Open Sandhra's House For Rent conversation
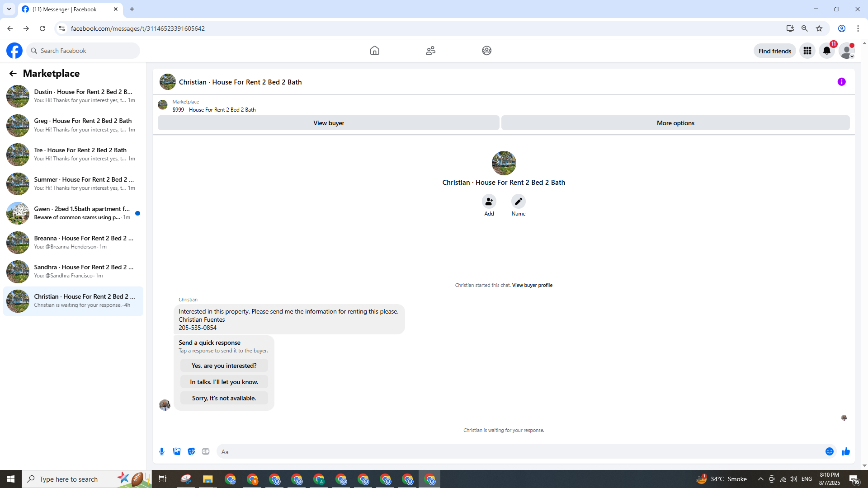Image resolution: width=868 pixels, height=488 pixels. (73, 272)
